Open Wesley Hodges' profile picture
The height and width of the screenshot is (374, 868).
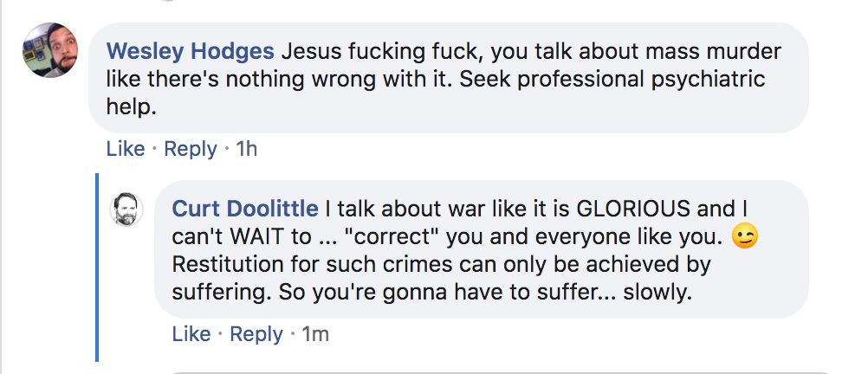[50, 49]
